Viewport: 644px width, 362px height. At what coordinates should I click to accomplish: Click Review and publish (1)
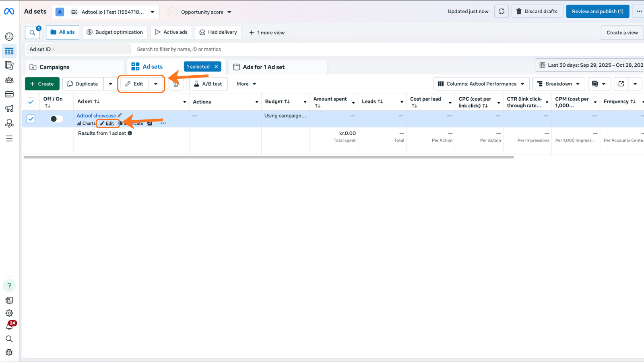coord(598,11)
